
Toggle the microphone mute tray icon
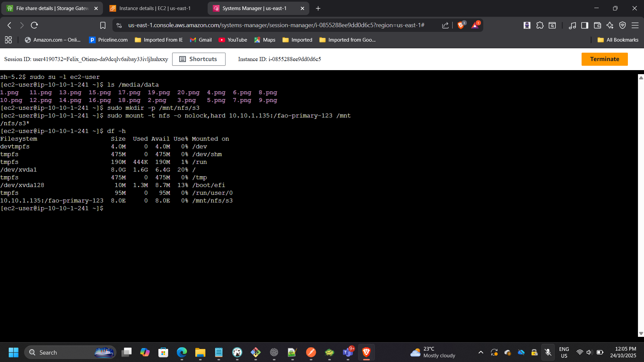(x=548, y=352)
